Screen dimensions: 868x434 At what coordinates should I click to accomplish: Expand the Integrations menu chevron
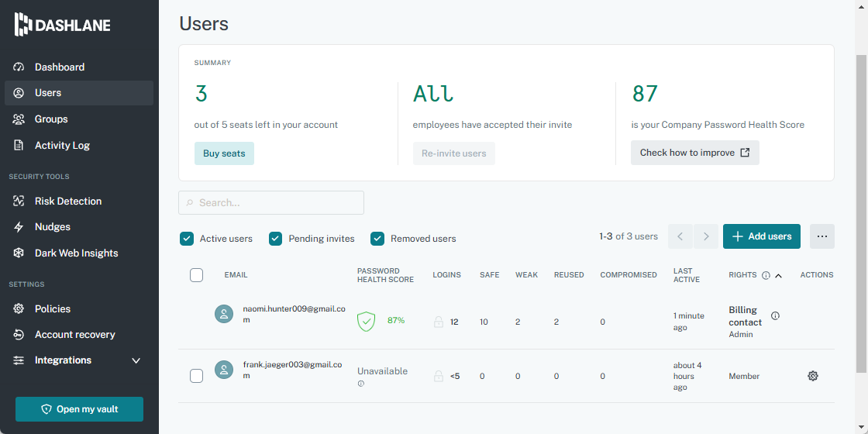136,360
